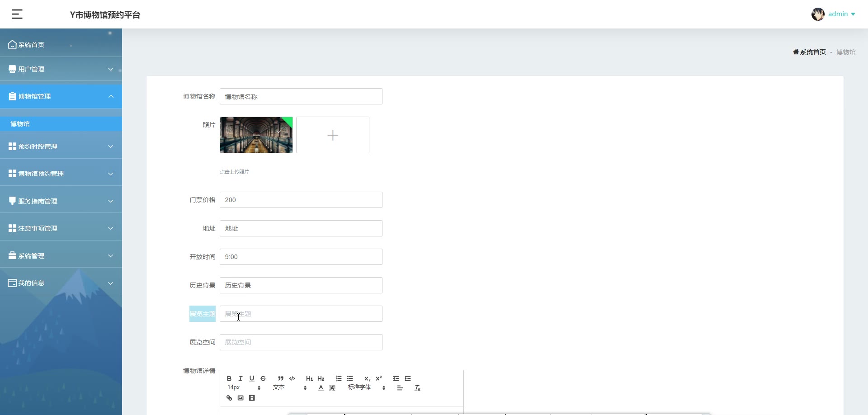Apply superscript formatting
This screenshot has height=415, width=868.
tap(379, 378)
